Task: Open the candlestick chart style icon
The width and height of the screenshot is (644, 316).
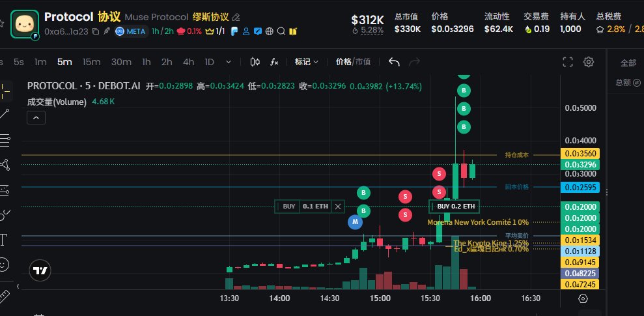Action: point(255,62)
